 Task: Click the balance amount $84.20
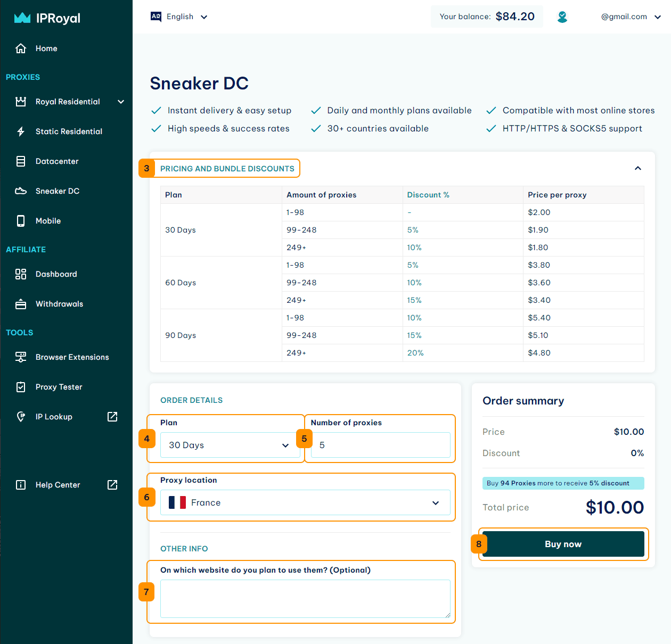(x=515, y=16)
